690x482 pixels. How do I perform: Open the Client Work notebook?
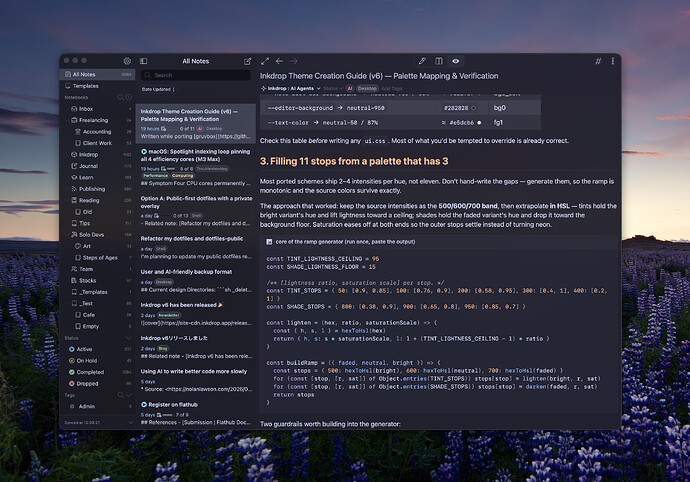pos(98,143)
